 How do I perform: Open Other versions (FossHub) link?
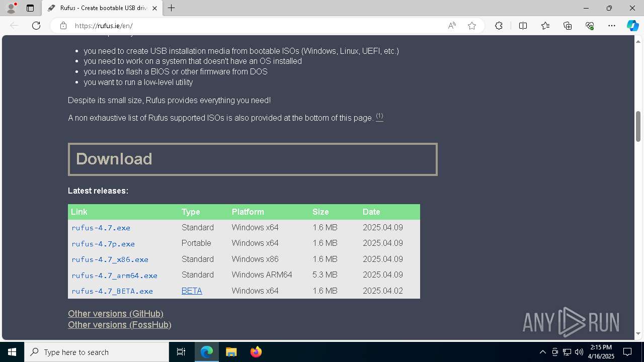click(120, 325)
